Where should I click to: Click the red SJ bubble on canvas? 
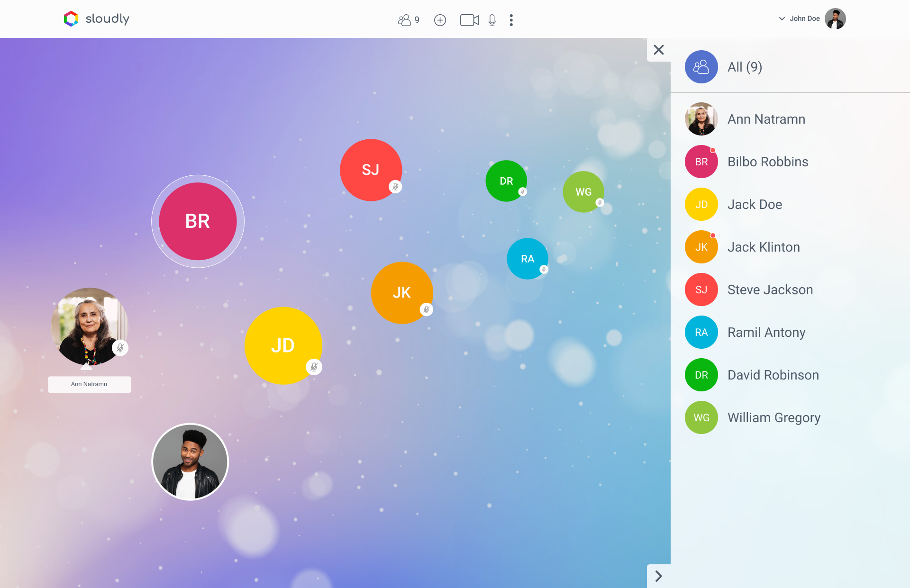pyautogui.click(x=371, y=170)
